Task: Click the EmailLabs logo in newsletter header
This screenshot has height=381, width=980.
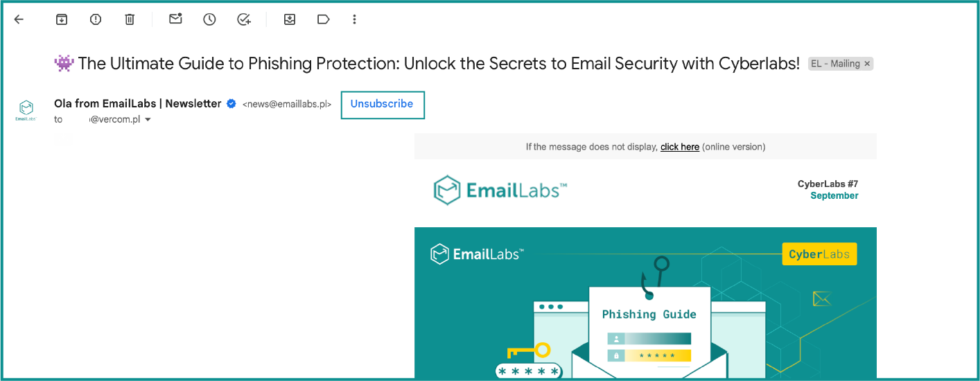Action: pos(500,190)
